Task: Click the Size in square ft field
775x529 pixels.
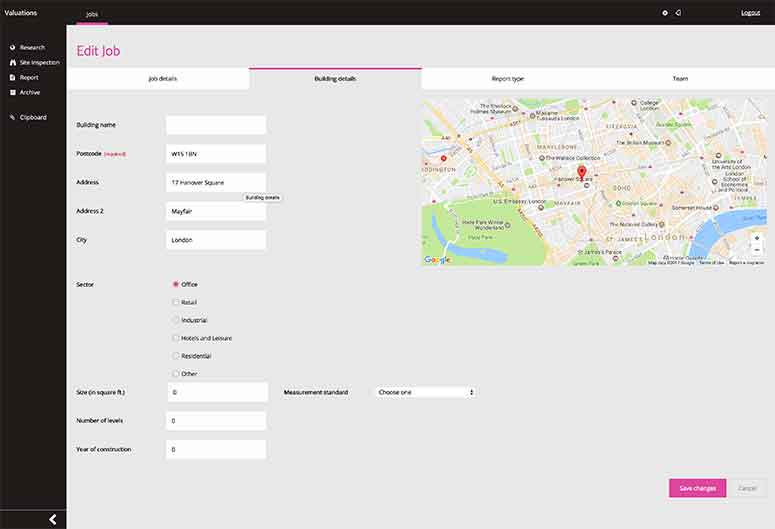Action: 218,392
